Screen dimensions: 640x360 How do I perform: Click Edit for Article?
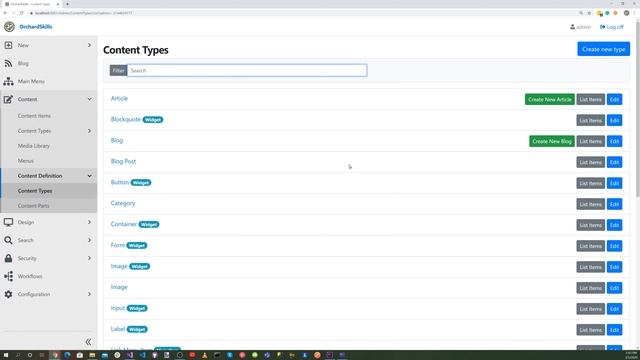614,100
